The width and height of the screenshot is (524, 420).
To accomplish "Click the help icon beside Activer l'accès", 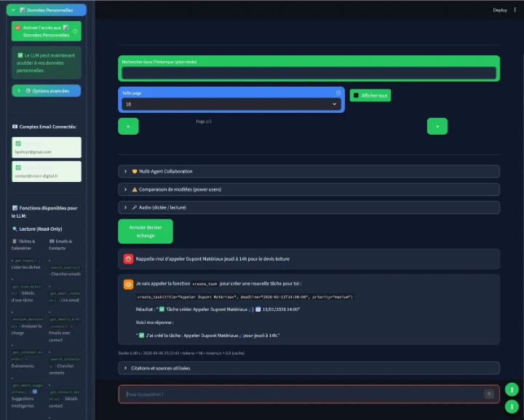I will tap(75, 31).
